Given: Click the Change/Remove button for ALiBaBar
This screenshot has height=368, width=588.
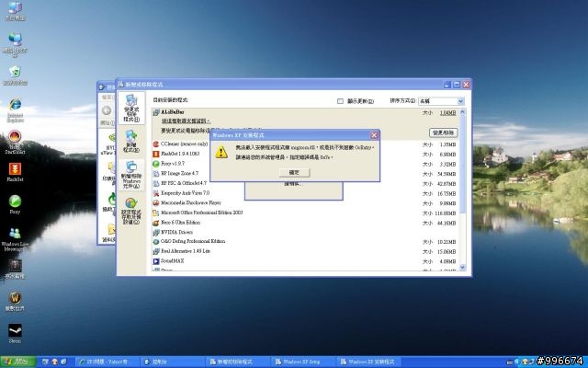Looking at the screenshot, I should point(443,132).
